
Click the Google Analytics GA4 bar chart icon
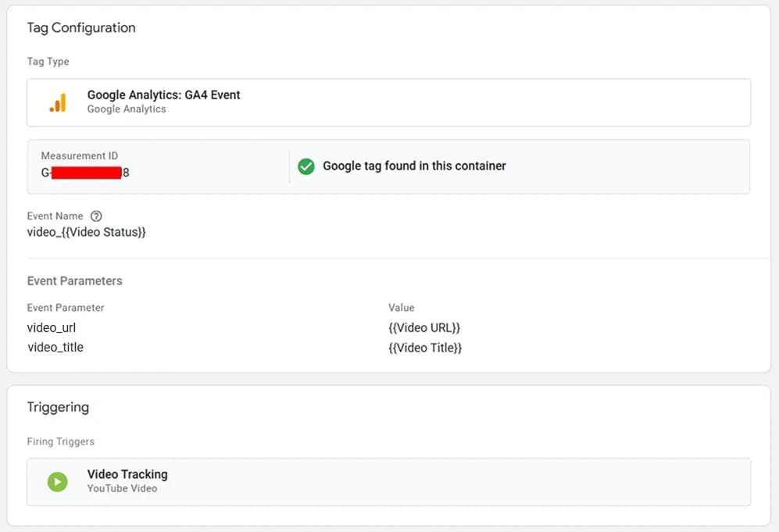pos(57,102)
